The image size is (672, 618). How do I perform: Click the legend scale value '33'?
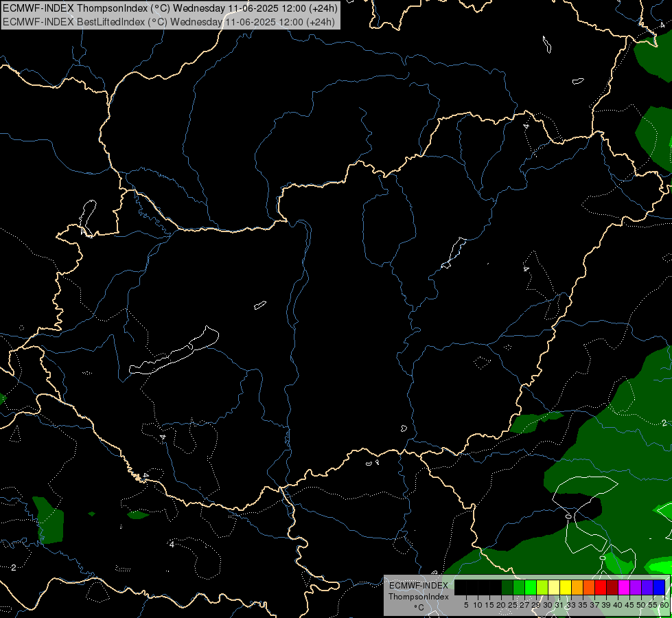point(571,605)
